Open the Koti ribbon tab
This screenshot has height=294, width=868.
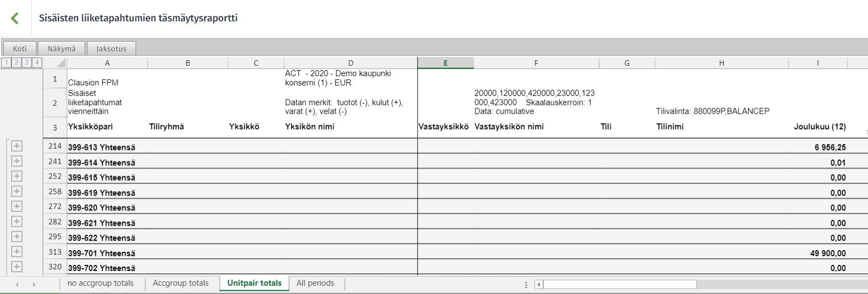(20, 49)
